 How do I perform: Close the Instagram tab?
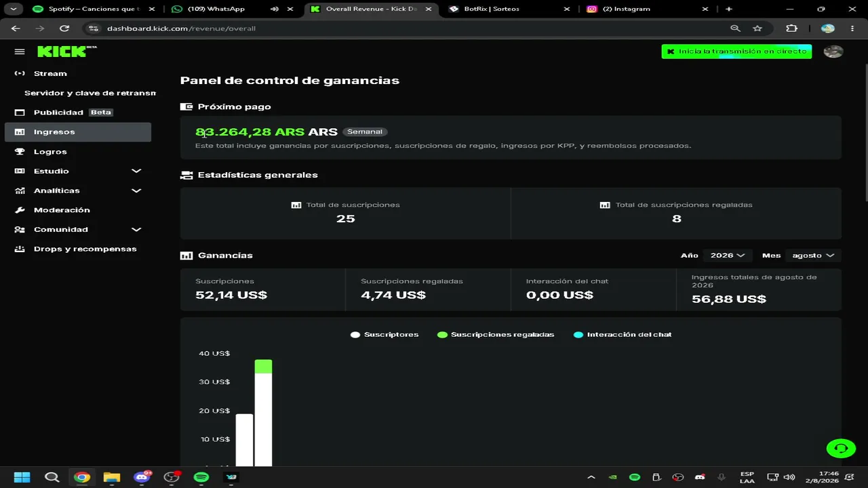pyautogui.click(x=705, y=9)
